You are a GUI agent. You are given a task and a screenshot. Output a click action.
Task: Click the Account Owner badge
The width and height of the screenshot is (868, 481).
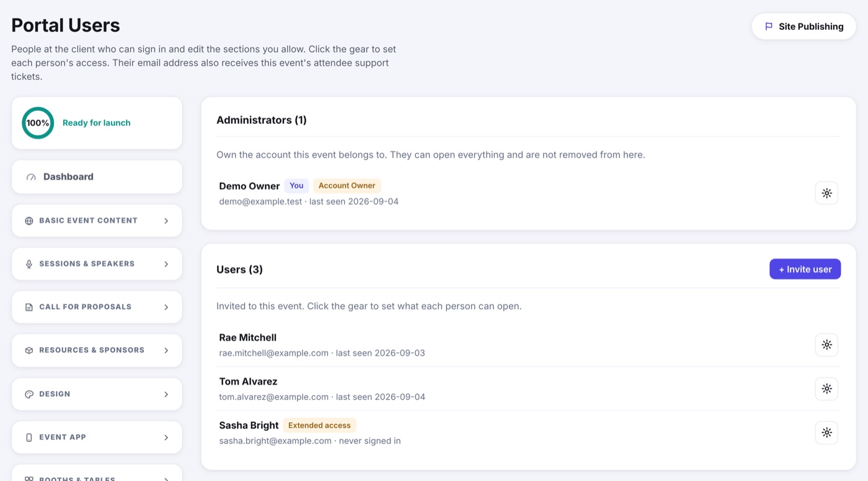[x=347, y=185]
